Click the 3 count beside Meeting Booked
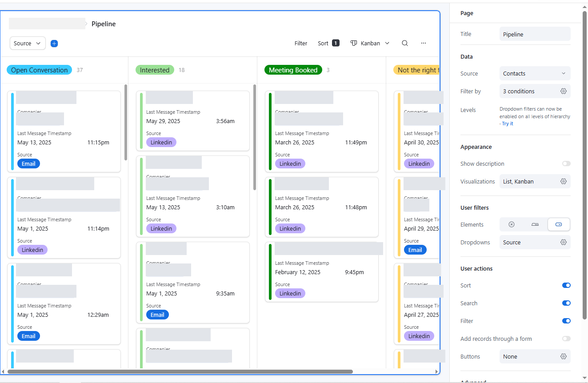Screen dimensions: 588x383 (328, 70)
